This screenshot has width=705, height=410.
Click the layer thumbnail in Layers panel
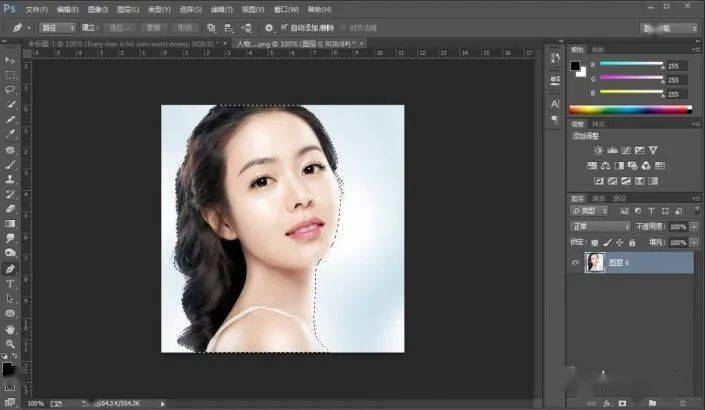594,263
